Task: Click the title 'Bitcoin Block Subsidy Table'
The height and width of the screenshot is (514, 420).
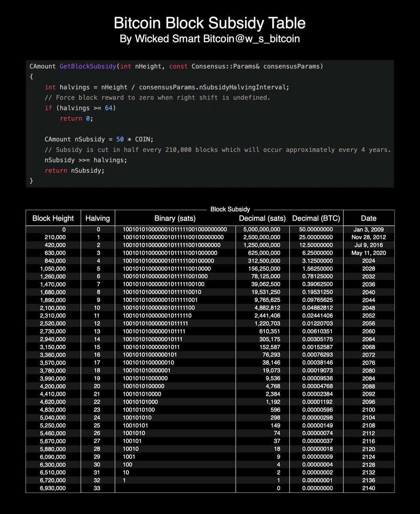Action: click(210, 23)
